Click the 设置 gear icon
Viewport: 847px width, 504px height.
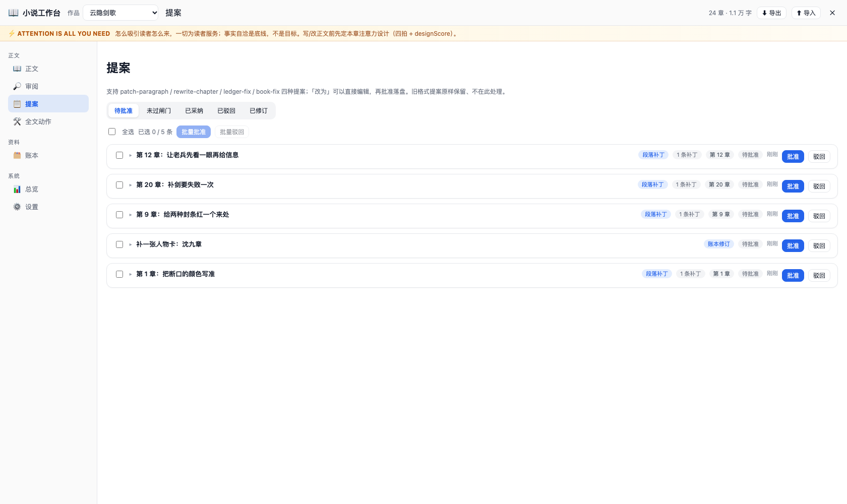(17, 207)
